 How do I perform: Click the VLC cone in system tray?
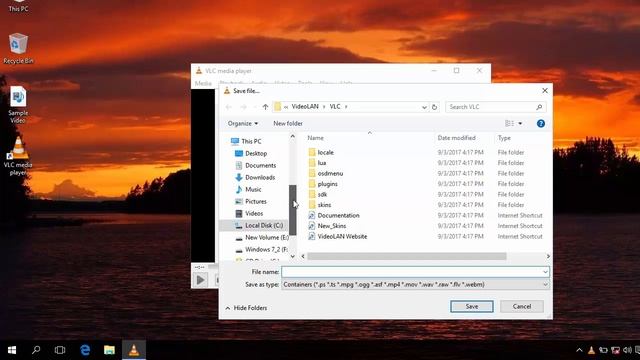(591, 350)
